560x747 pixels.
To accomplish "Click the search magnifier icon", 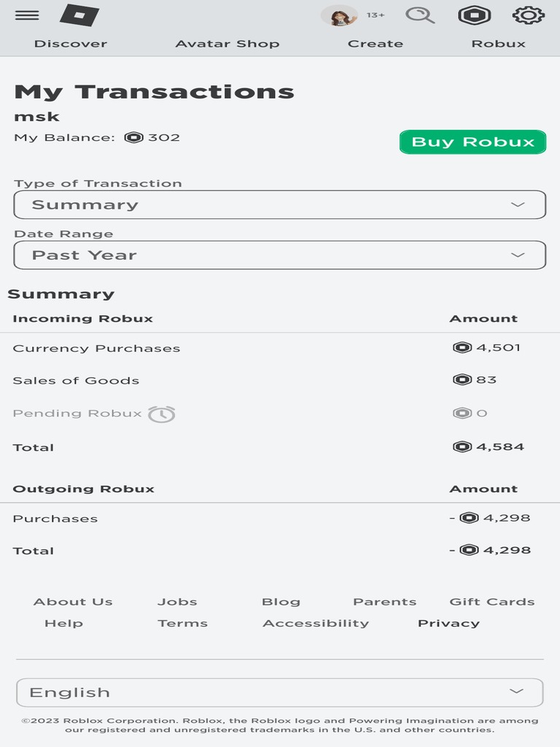I will click(420, 15).
